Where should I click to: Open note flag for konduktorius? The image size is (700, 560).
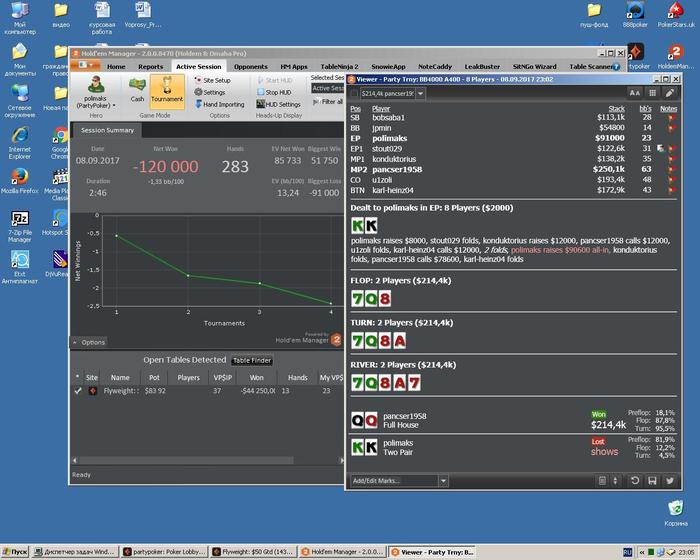[x=671, y=159]
